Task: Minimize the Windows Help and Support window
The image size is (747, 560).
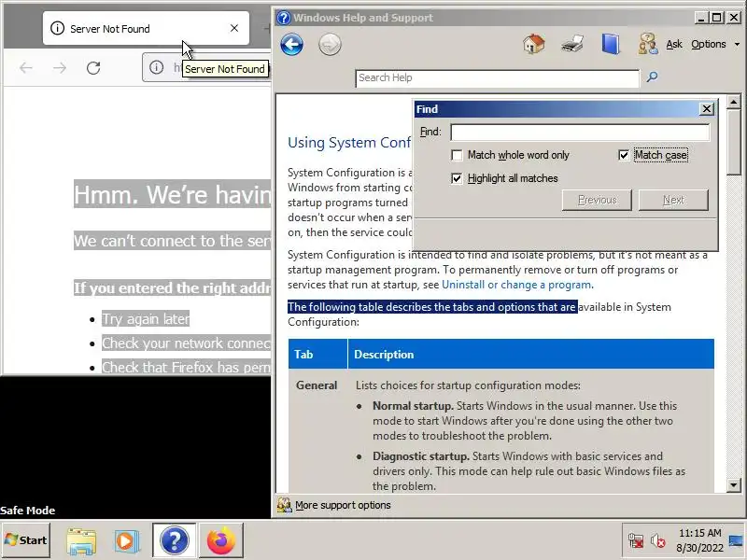Action: (700, 18)
